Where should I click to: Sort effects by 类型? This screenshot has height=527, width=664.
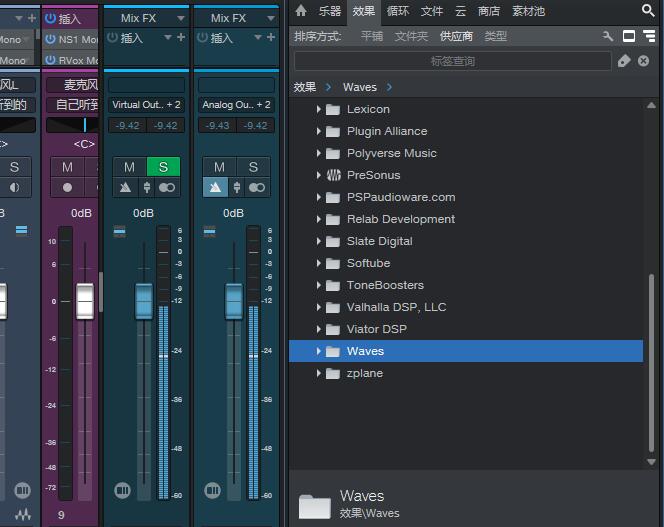[x=495, y=36]
